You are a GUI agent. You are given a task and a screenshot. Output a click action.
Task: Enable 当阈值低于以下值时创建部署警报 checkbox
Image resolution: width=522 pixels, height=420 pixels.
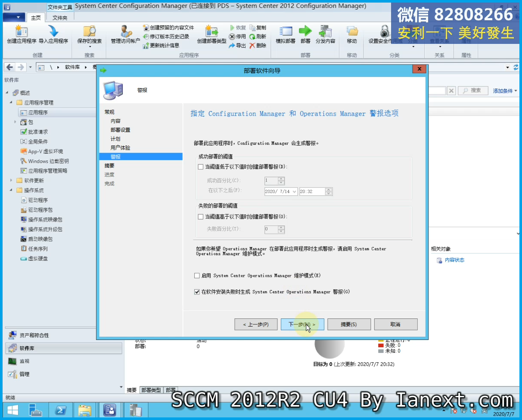coord(200,167)
